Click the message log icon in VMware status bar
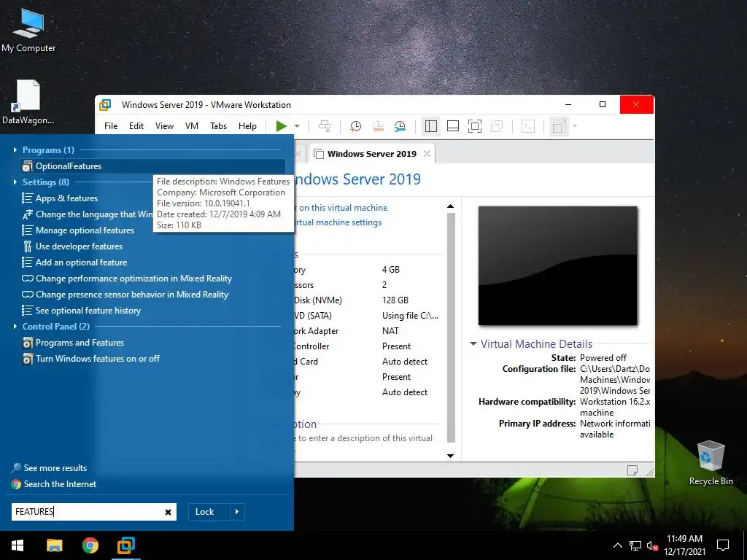The image size is (747, 560). tap(632, 470)
